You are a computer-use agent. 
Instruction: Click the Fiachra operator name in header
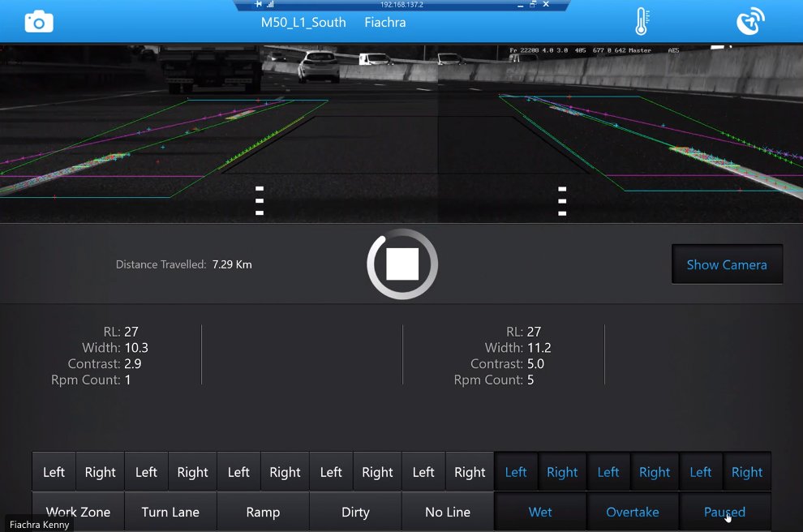pyautogui.click(x=385, y=23)
